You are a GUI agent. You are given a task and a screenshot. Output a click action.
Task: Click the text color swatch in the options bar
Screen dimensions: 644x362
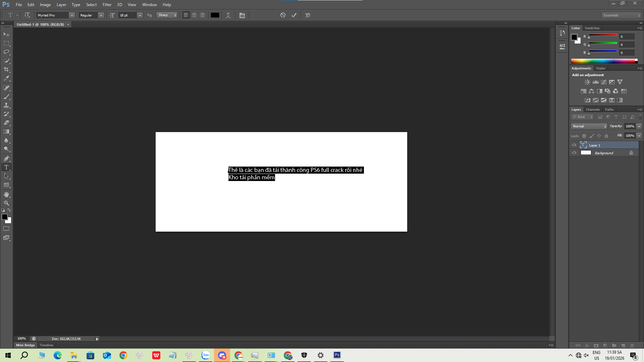coord(215,15)
